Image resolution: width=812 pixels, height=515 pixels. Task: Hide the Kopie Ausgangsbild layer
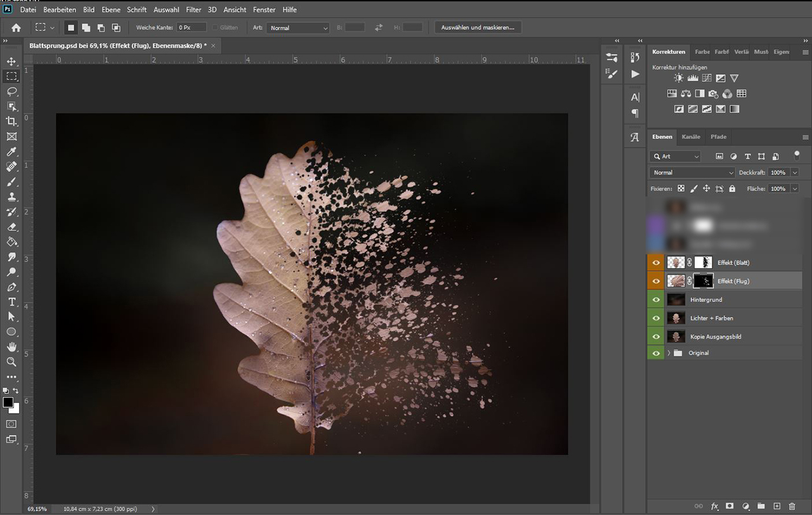pyautogui.click(x=655, y=336)
